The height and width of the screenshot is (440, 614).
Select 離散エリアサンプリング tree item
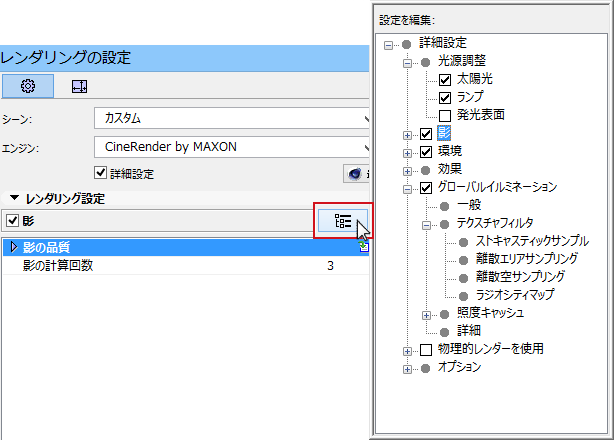click(x=527, y=259)
